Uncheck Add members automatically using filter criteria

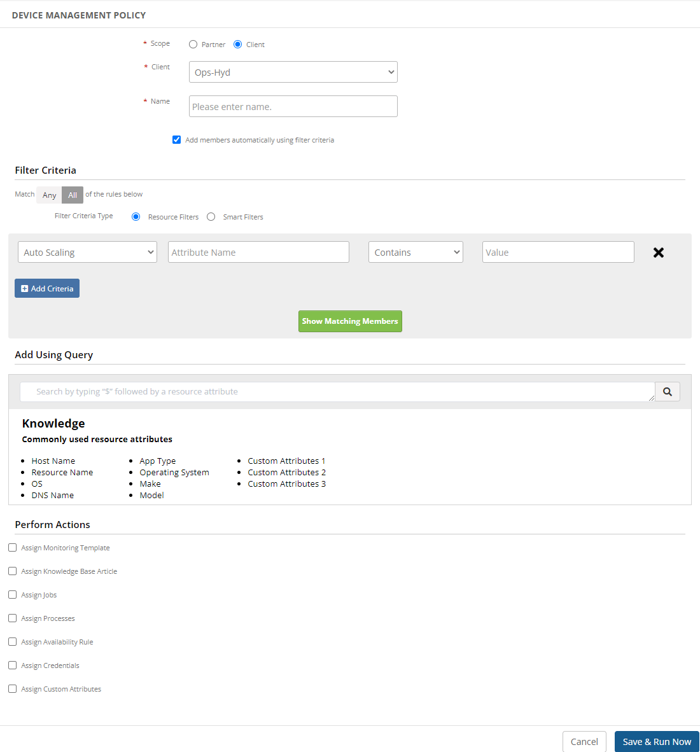[x=176, y=139]
